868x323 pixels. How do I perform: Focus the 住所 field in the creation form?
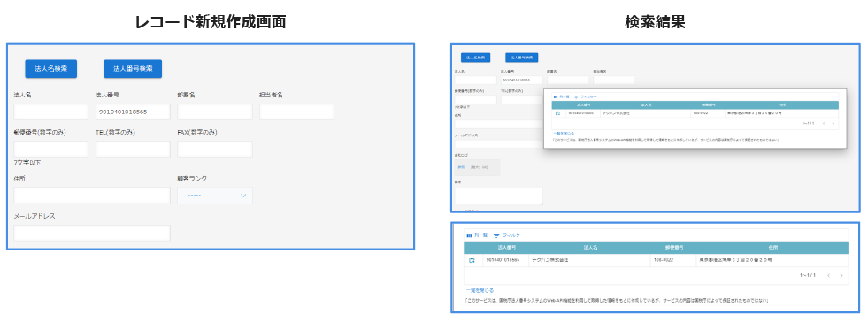(x=92, y=196)
